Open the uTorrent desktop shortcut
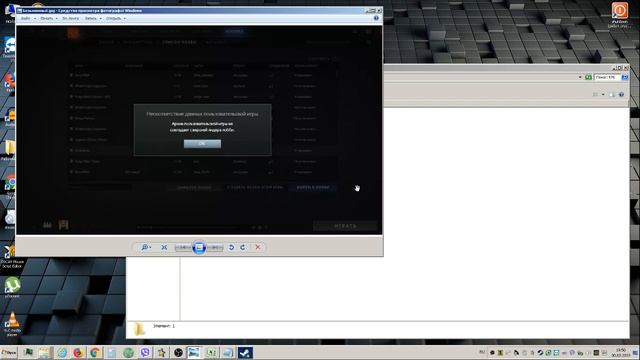This screenshot has height=360, width=640. [12, 287]
